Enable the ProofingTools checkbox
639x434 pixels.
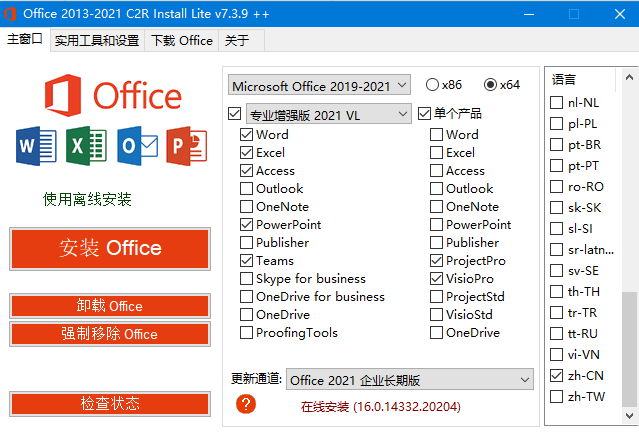pyautogui.click(x=247, y=333)
